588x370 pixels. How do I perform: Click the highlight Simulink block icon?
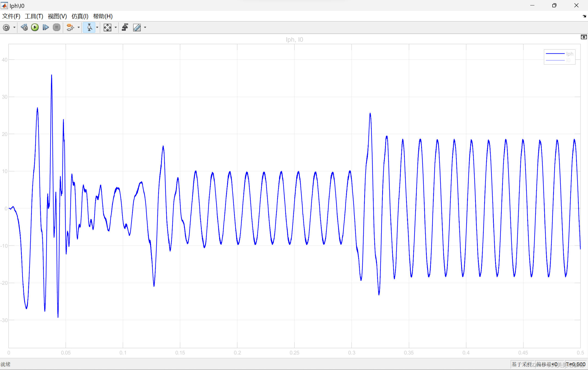pyautogui.click(x=70, y=28)
